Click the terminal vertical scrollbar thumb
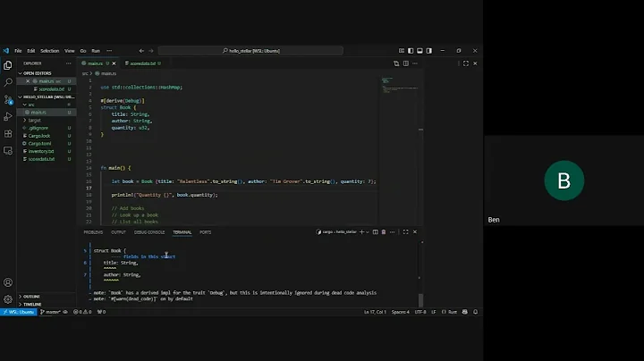644x361 pixels. coord(420,300)
